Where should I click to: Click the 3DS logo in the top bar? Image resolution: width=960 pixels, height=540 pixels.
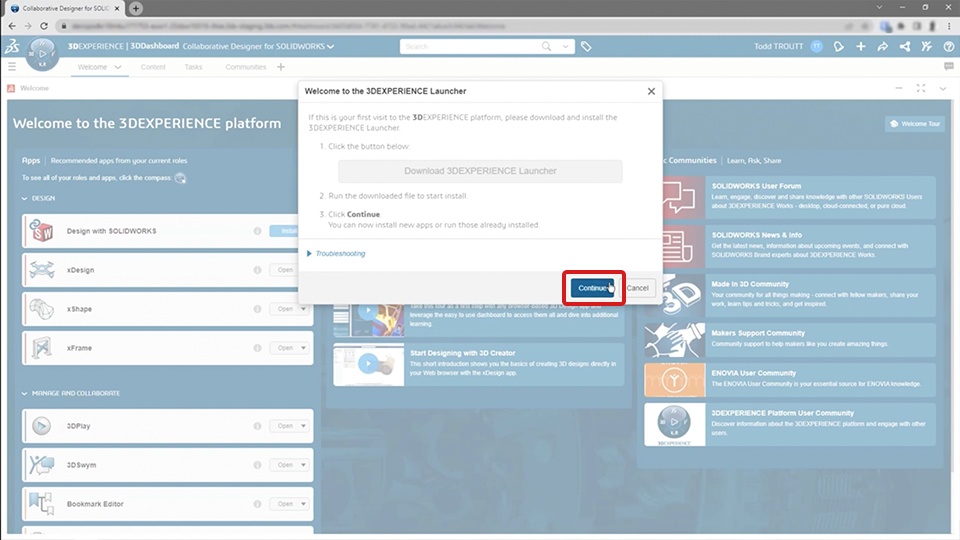click(x=12, y=47)
